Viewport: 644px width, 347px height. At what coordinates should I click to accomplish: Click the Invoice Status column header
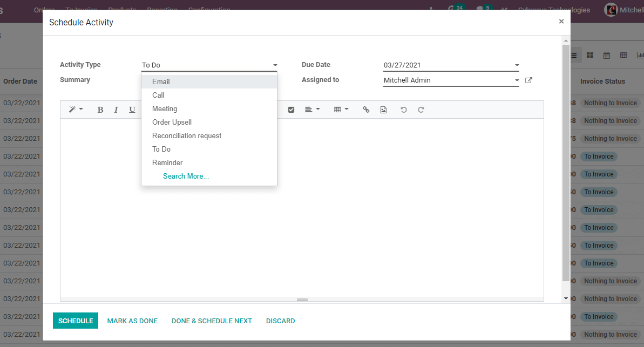[x=602, y=81]
